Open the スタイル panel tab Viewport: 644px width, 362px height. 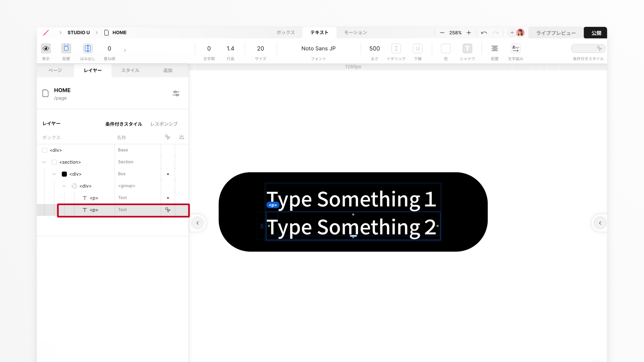tap(130, 71)
